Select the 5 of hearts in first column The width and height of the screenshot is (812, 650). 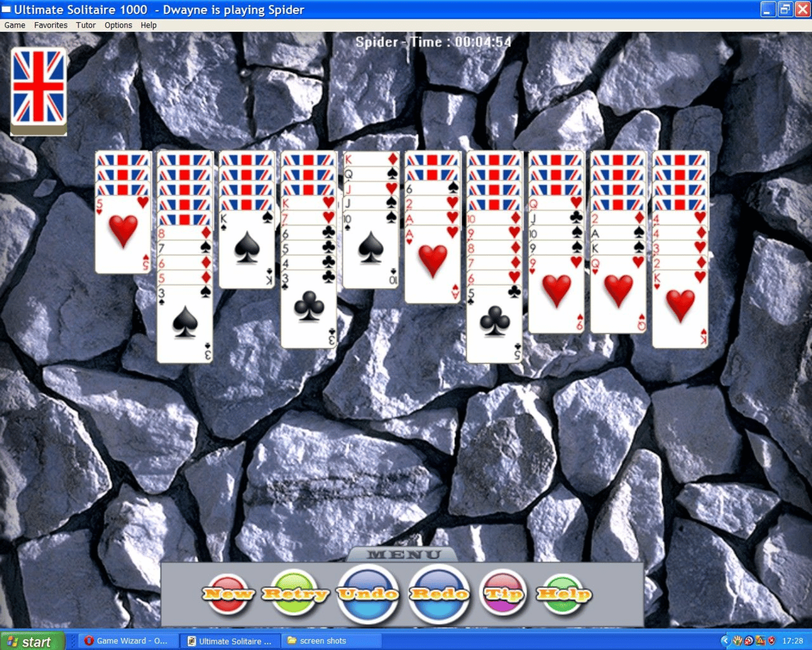[x=123, y=234]
